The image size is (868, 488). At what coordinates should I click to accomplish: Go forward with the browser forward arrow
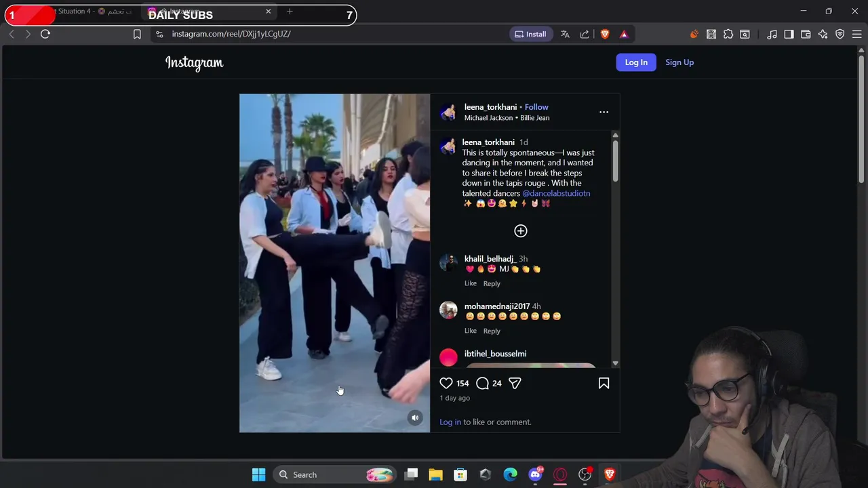point(28,34)
